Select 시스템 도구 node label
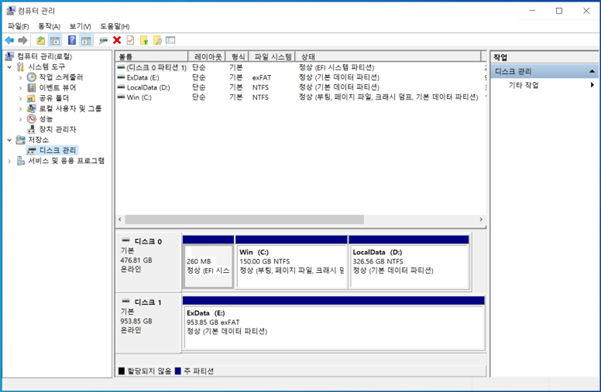 coord(46,67)
